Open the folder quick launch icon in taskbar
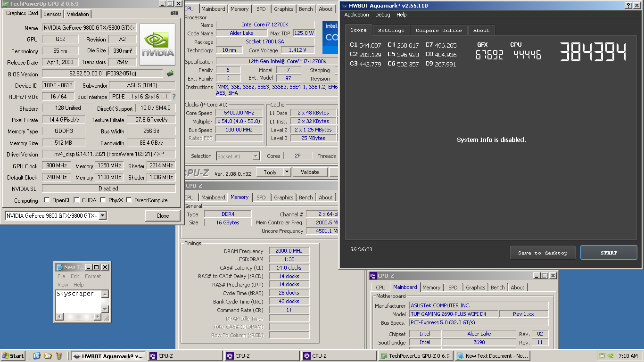644x362 pixels. (48, 356)
